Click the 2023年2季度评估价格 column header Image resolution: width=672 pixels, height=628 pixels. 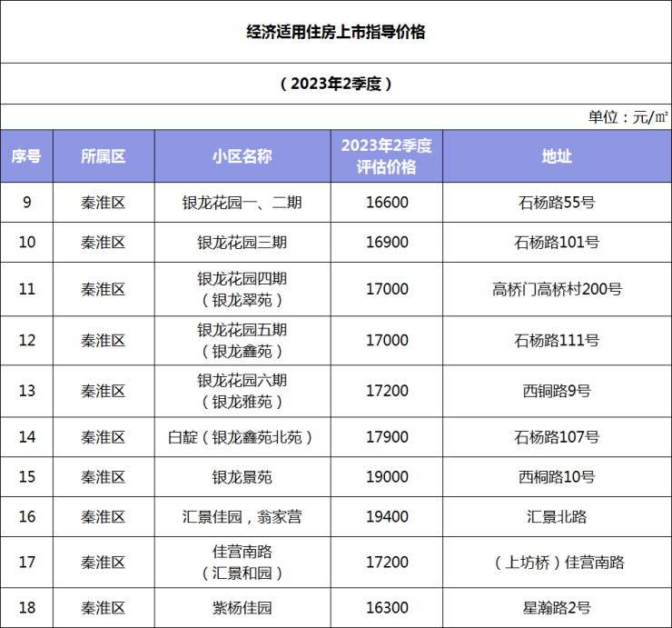[386, 156]
